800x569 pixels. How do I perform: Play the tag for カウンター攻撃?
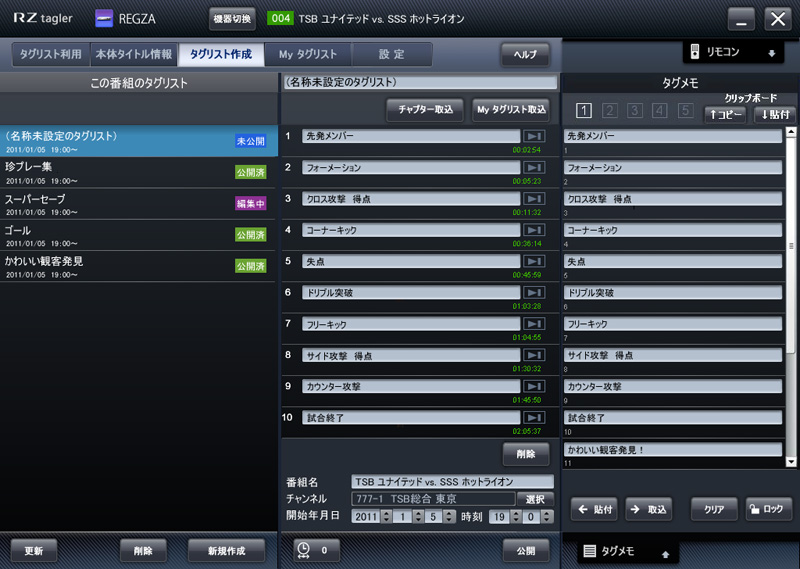534,386
